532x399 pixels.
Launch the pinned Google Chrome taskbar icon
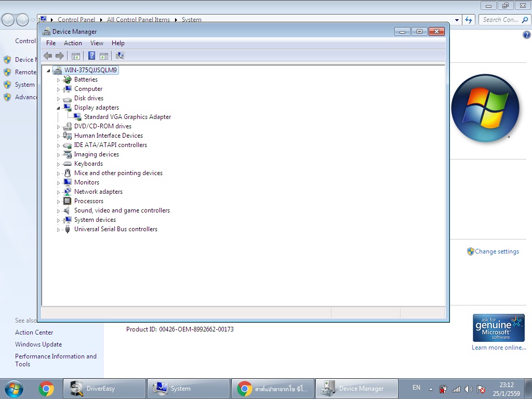(46, 389)
